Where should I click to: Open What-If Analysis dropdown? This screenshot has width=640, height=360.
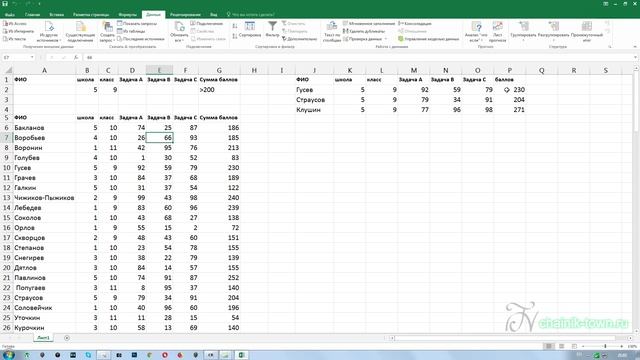476,32
